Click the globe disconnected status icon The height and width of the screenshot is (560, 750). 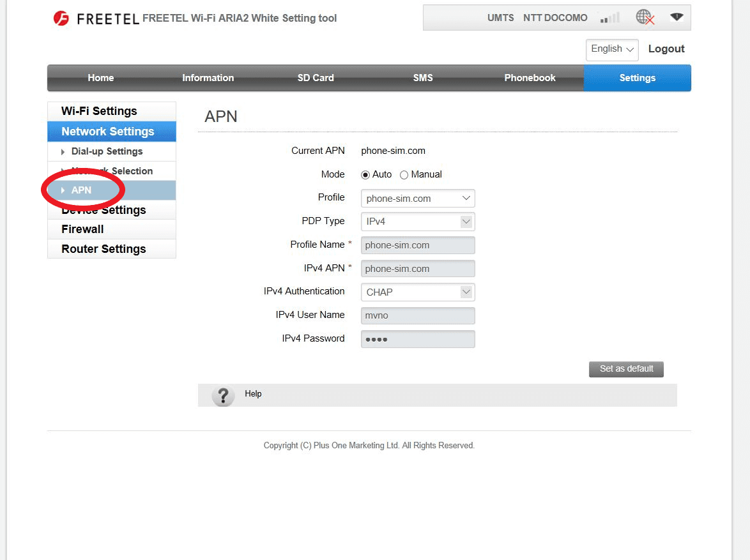pyautogui.click(x=645, y=18)
